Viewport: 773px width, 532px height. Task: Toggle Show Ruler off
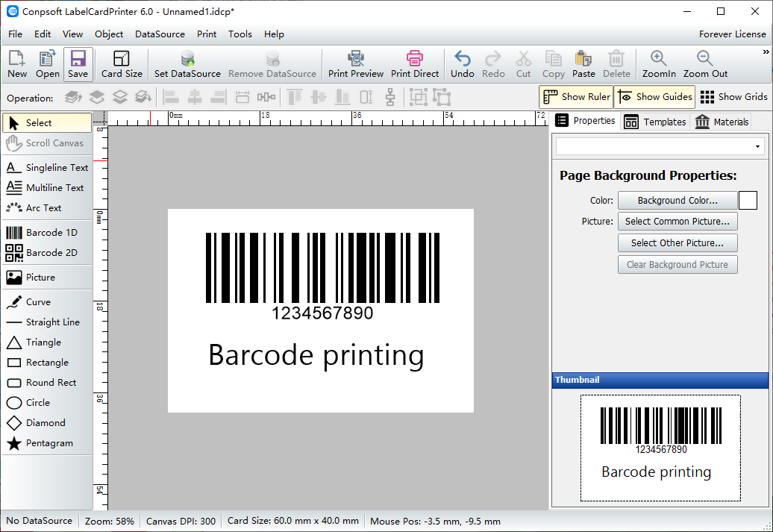576,97
